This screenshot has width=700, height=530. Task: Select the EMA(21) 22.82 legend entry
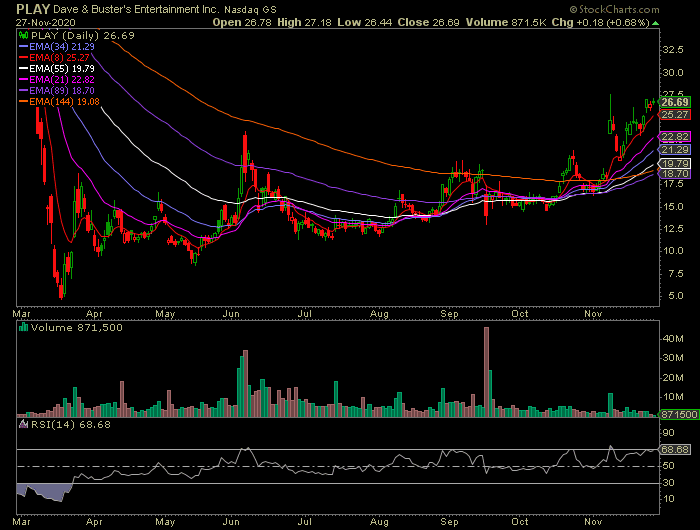57,79
